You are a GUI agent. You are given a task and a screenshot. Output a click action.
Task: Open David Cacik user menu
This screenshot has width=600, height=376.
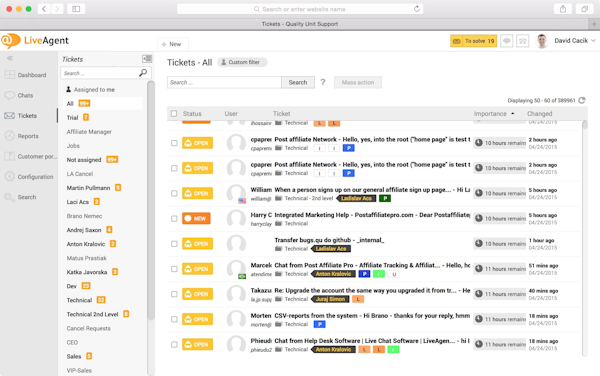pyautogui.click(x=575, y=41)
